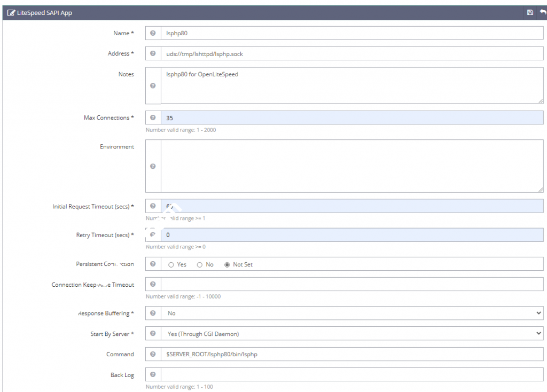Open help icon for Max Connections
The image size is (547, 392).
[x=153, y=117]
